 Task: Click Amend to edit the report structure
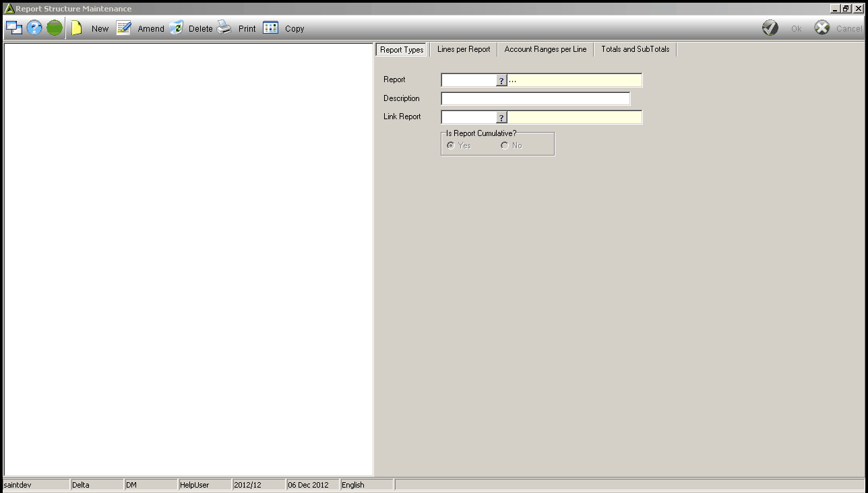point(140,28)
